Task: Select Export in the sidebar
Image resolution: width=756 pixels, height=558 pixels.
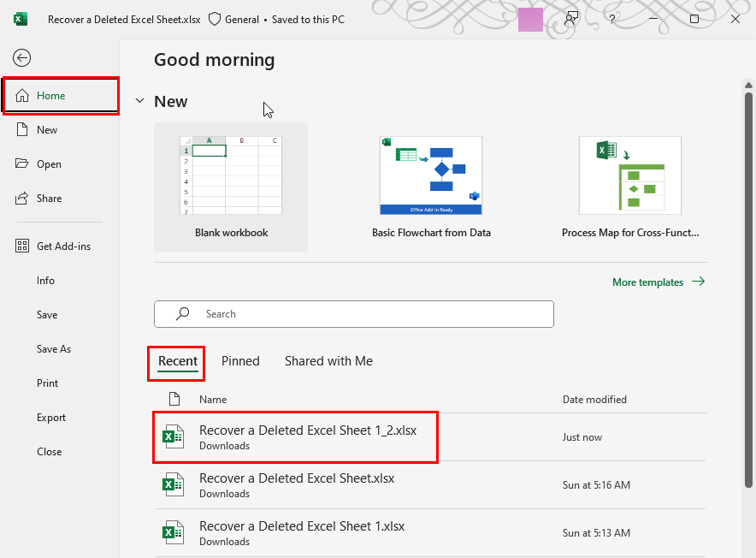Action: pos(51,418)
